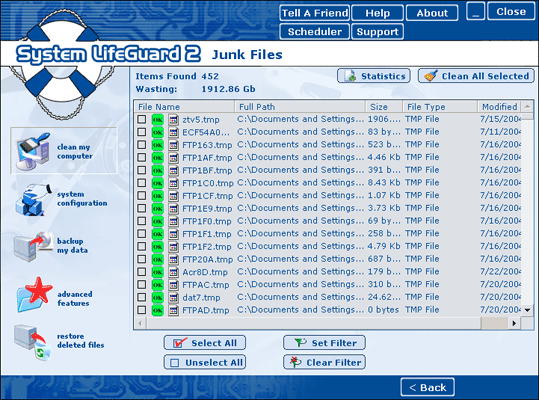Click green OK status icon for FTP1C0.tmp
539x400 pixels.
[157, 183]
